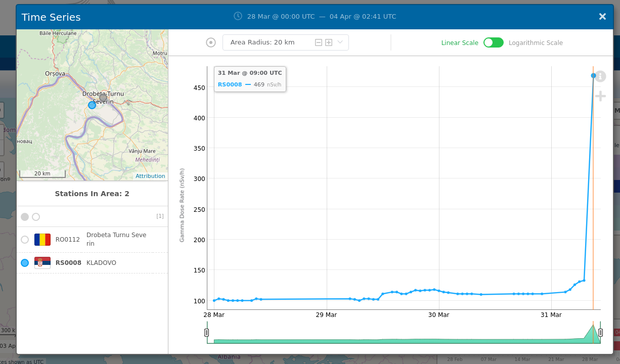The image size is (620, 364).
Task: Click the blue KLADOVO marker on map
Action: (x=92, y=105)
